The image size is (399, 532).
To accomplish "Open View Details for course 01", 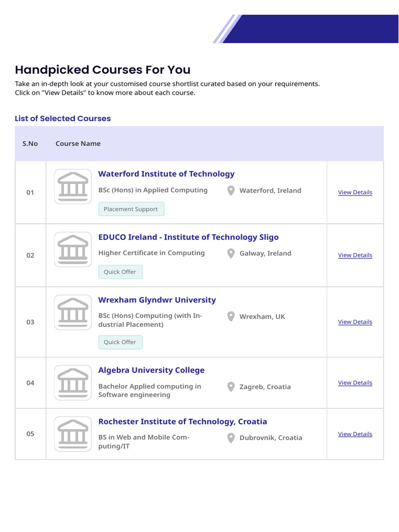I will 355,192.
